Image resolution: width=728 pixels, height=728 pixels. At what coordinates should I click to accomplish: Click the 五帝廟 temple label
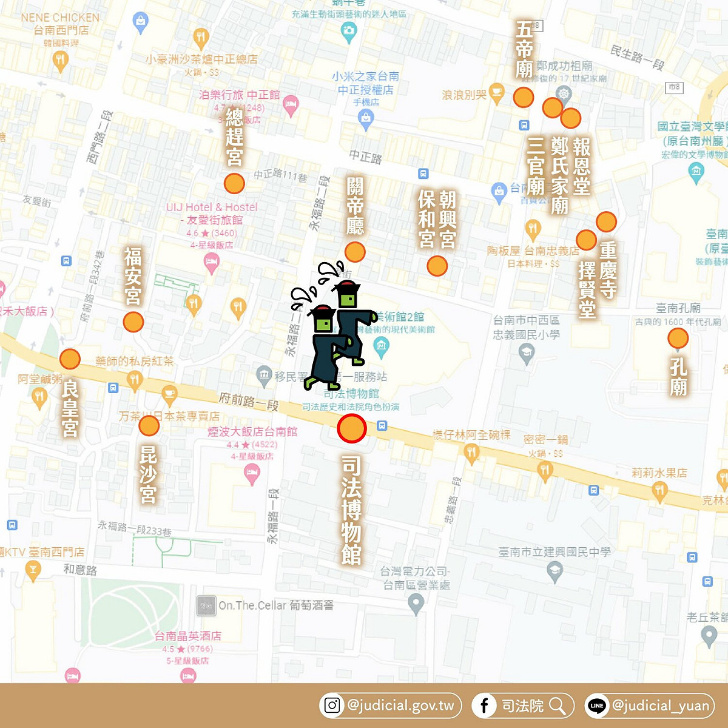tap(524, 49)
